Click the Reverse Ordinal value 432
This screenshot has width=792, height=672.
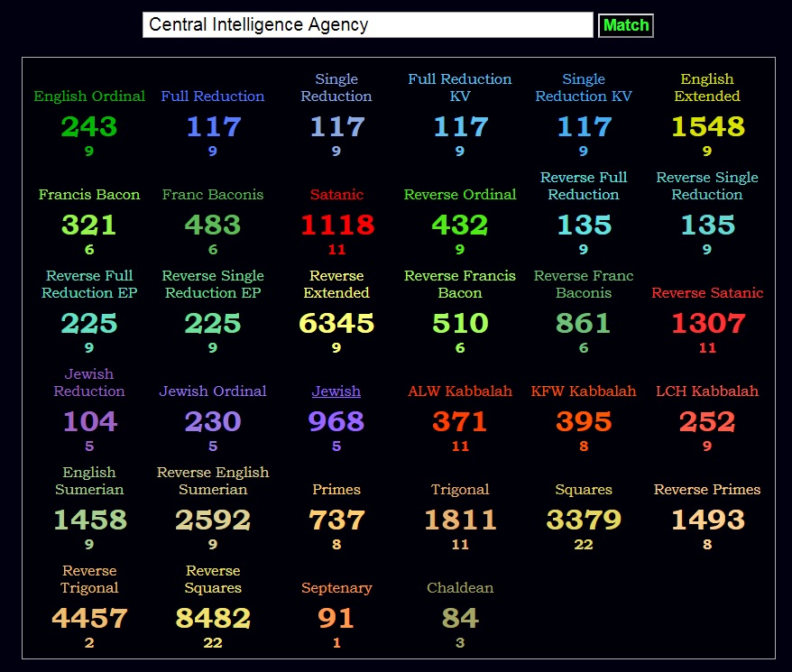pos(460,225)
